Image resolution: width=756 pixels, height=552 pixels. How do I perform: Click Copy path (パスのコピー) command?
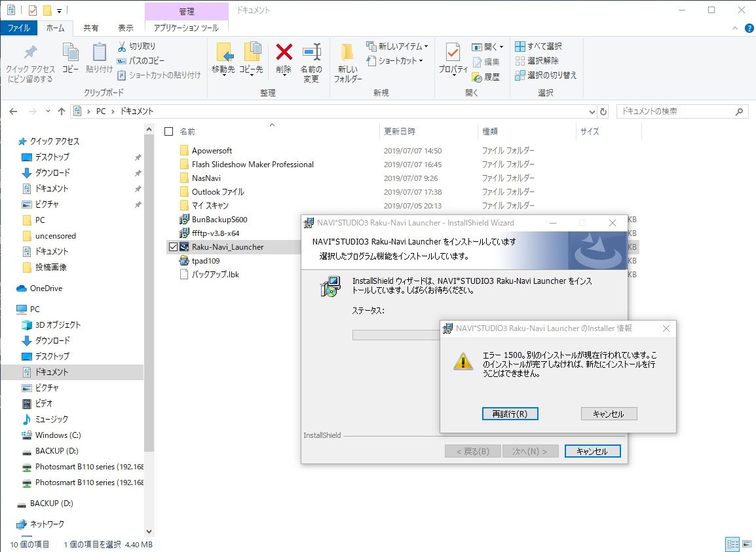[140, 61]
